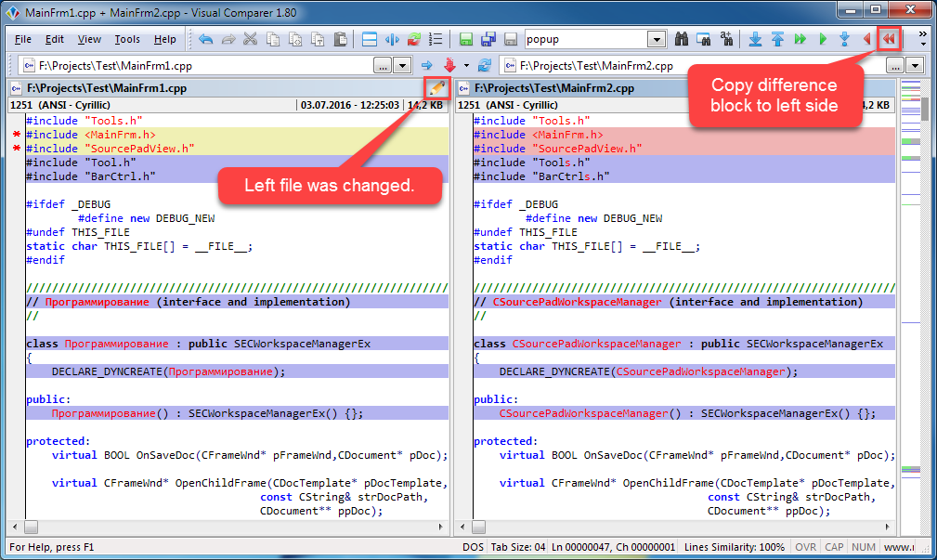Jump to the previous difference with the up arrow

777,40
